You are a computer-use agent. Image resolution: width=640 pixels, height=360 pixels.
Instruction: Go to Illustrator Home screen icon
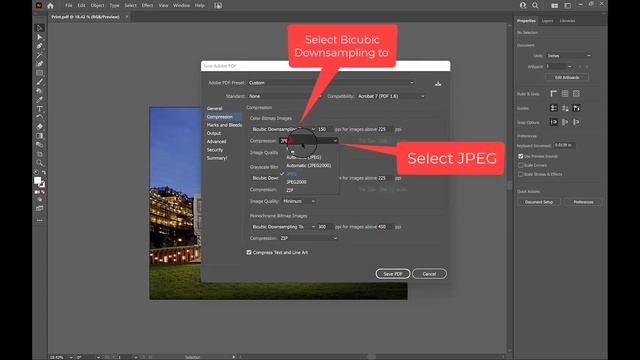[x=50, y=6]
